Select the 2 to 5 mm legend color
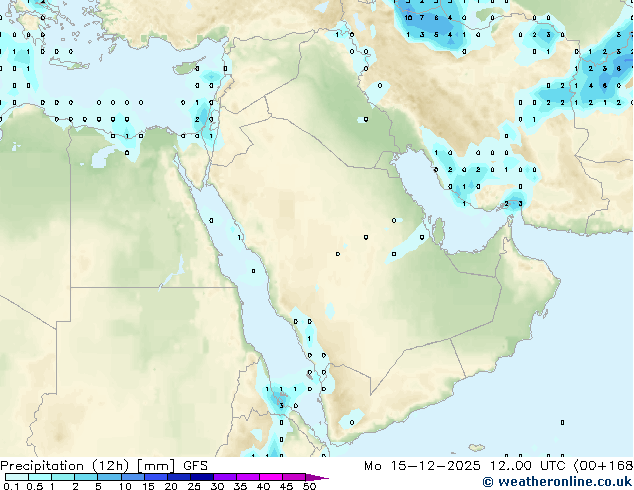634x490 pixels. pos(86,477)
